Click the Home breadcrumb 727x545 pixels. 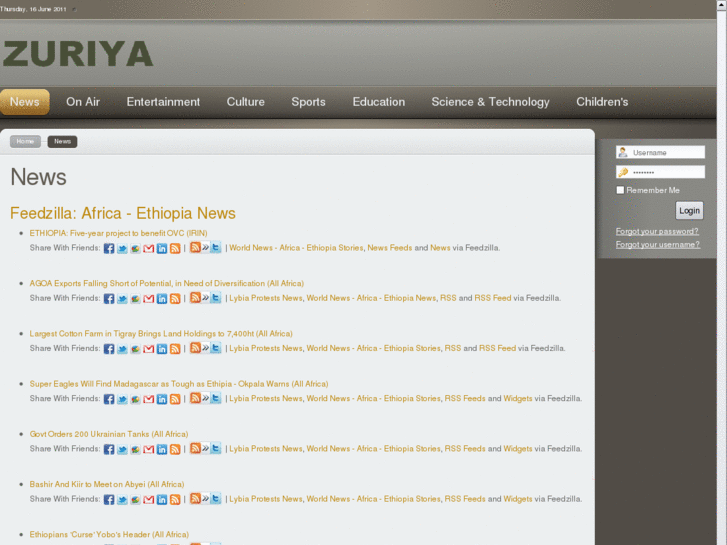point(25,141)
